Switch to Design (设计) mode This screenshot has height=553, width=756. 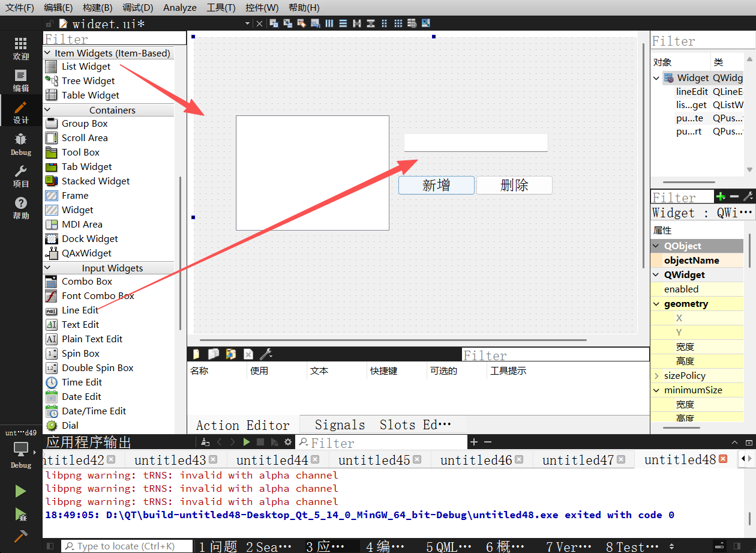tap(21, 112)
